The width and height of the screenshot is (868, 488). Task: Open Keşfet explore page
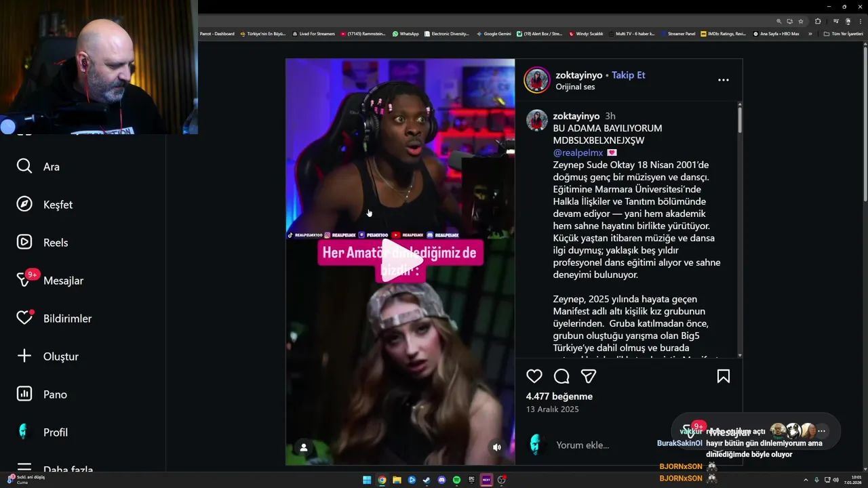pyautogui.click(x=44, y=205)
